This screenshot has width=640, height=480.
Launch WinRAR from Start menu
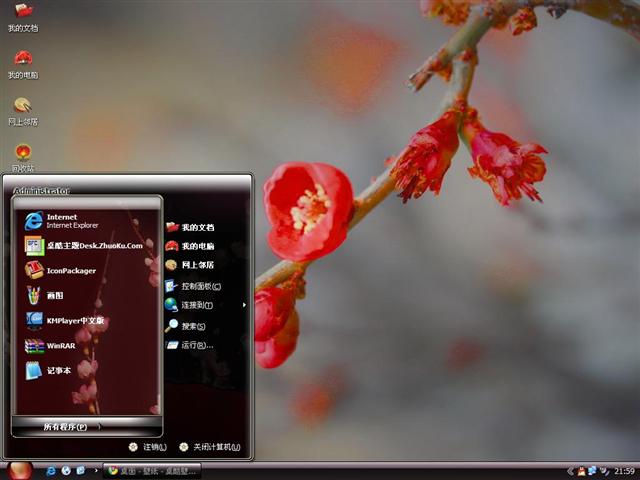tap(50, 346)
